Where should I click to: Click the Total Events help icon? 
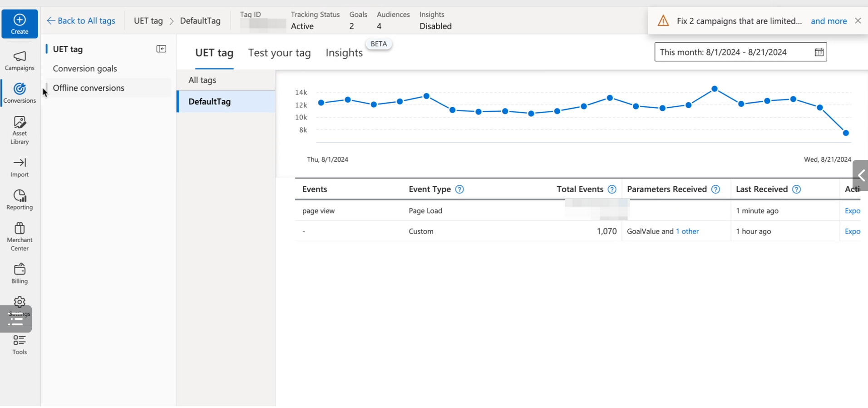(612, 189)
